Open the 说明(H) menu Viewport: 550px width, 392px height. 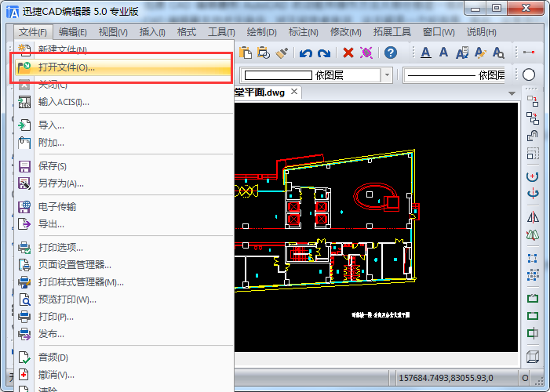481,32
